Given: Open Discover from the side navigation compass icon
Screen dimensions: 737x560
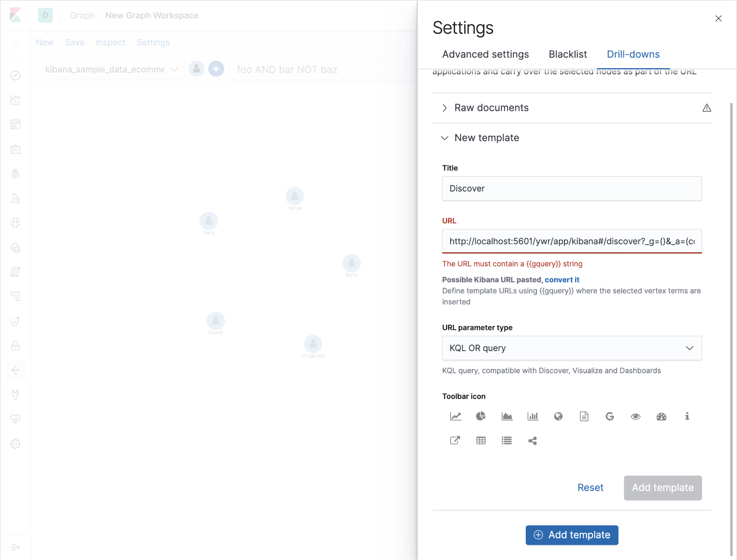Looking at the screenshot, I should 15,76.
